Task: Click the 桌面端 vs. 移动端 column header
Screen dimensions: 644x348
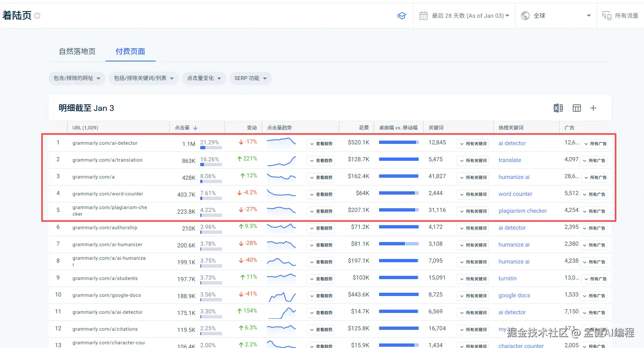Action: coord(398,128)
